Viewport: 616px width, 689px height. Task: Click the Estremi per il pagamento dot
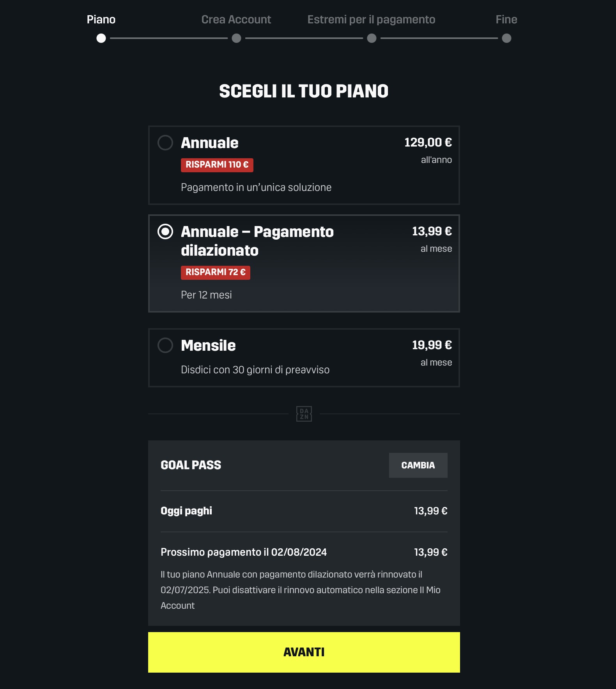click(x=372, y=38)
